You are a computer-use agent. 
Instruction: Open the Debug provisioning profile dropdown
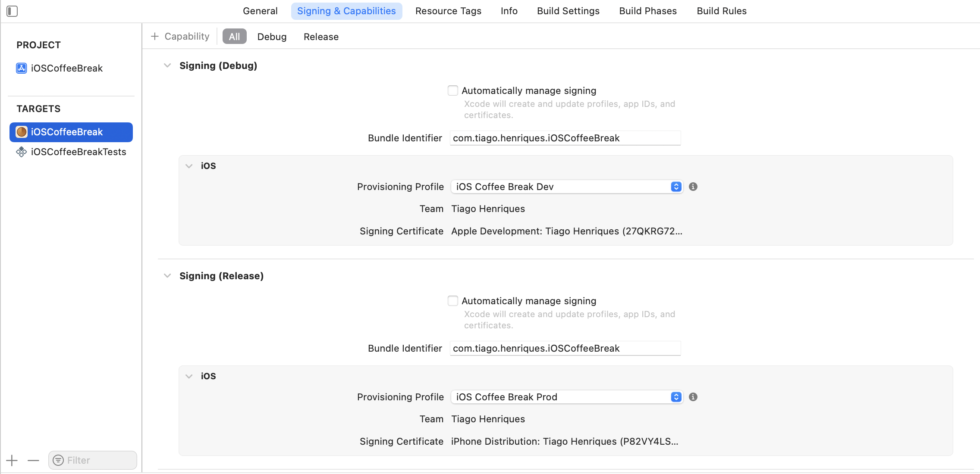[567, 187]
